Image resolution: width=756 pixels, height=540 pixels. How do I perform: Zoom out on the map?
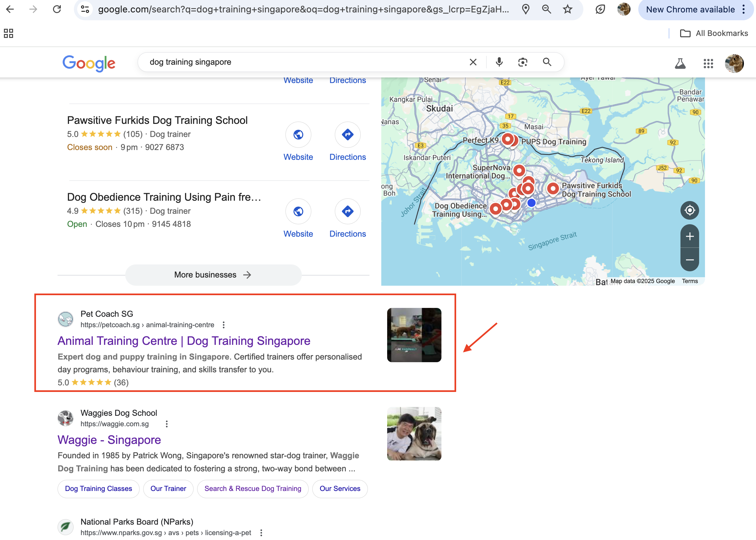pyautogui.click(x=690, y=260)
